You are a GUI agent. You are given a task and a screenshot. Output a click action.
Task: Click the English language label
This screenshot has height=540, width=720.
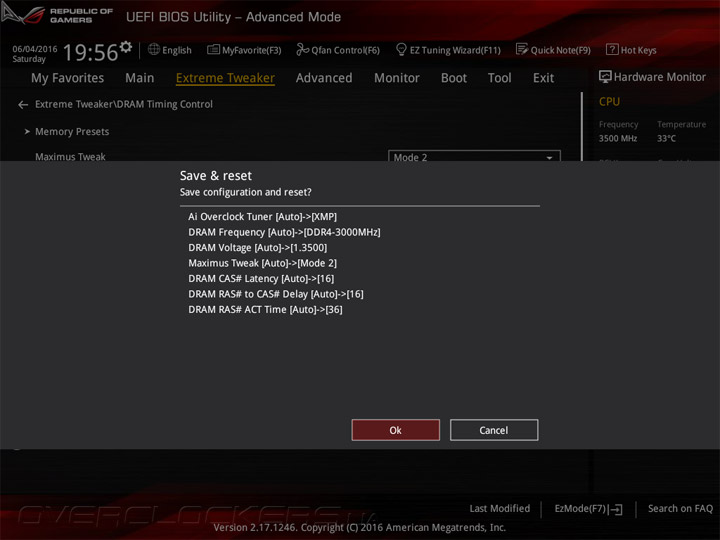(x=177, y=50)
